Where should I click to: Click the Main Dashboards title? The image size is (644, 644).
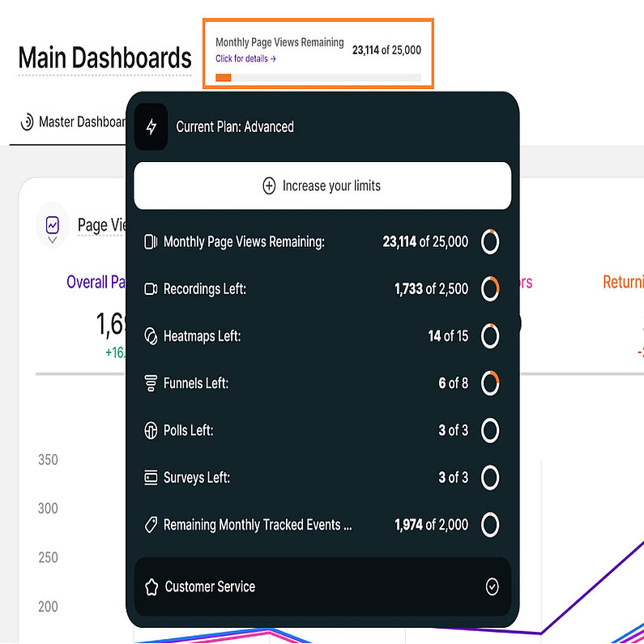104,58
